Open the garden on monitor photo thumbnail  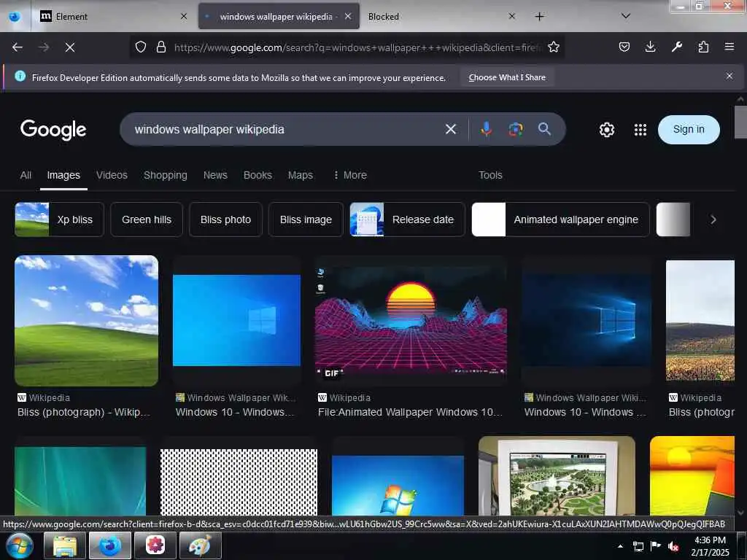[x=557, y=476]
